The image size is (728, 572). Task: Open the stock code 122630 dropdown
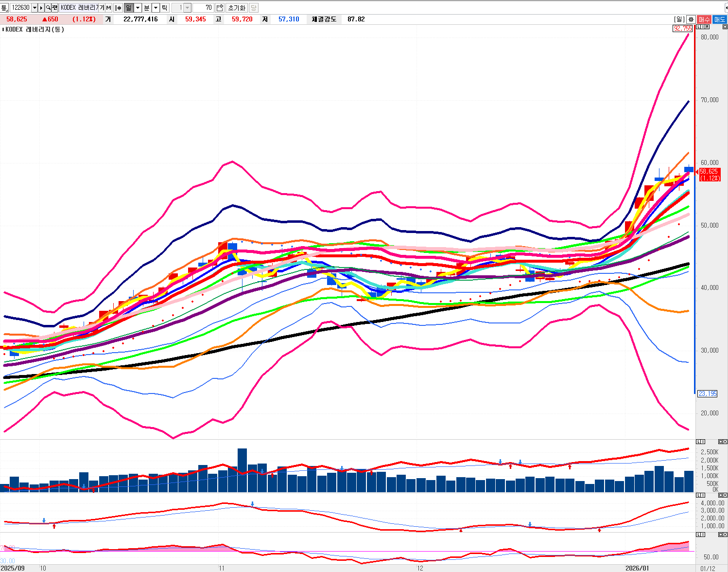click(35, 8)
